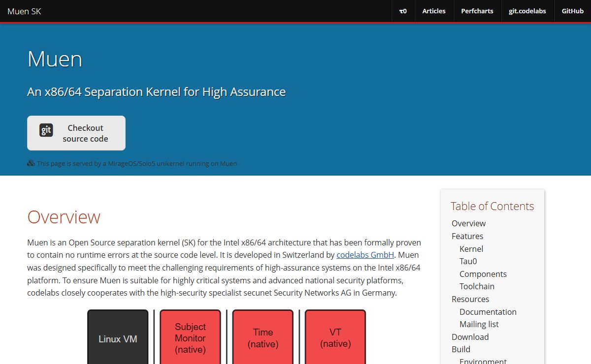Screen dimensions: 591x364
Task: Click the Linux VM box in diagram
Action: [118, 337]
